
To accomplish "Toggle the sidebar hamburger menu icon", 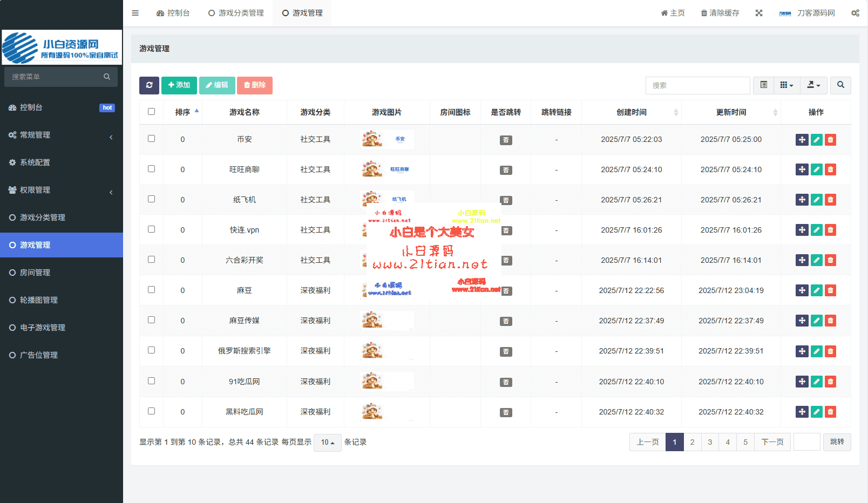I will tap(135, 13).
